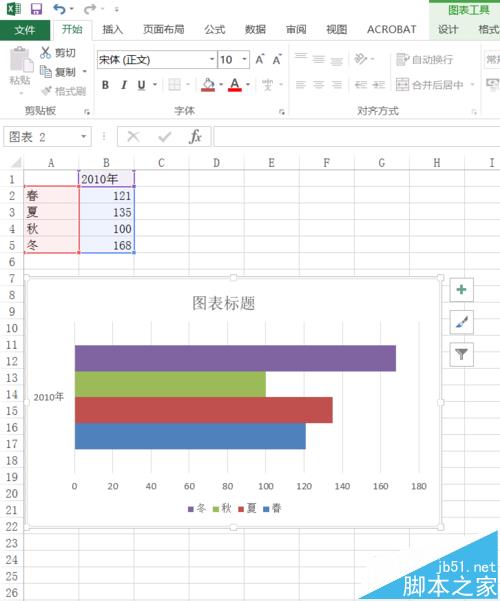This screenshot has width=500, height=601.
Task: Open Chart Filters funnel button
Action: tap(461, 354)
